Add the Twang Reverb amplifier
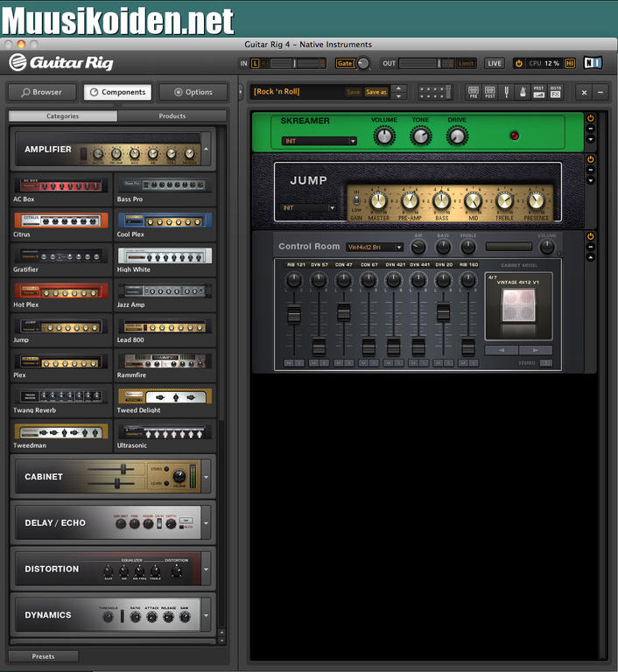This screenshot has width=618, height=672. click(x=60, y=401)
